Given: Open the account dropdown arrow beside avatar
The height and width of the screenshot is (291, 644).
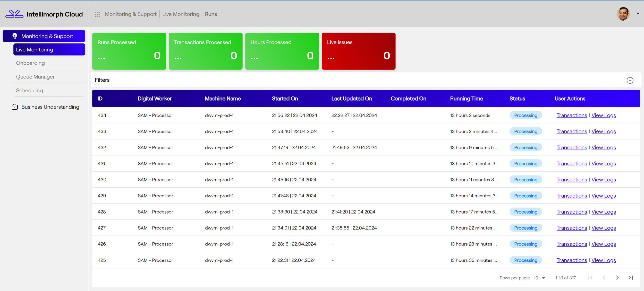Looking at the screenshot, I should coord(638,14).
